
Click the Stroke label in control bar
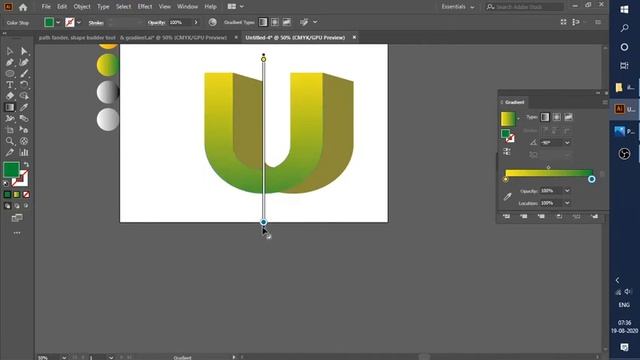tap(96, 23)
